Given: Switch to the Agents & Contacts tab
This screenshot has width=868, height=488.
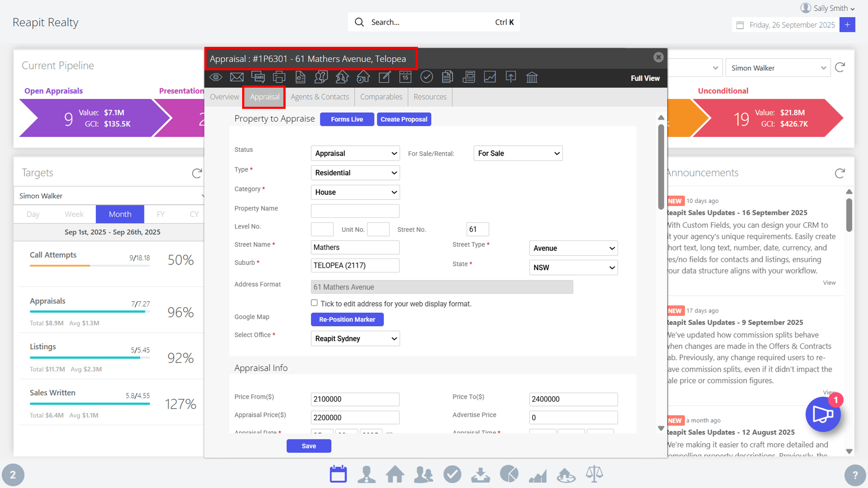Looking at the screenshot, I should pos(320,97).
